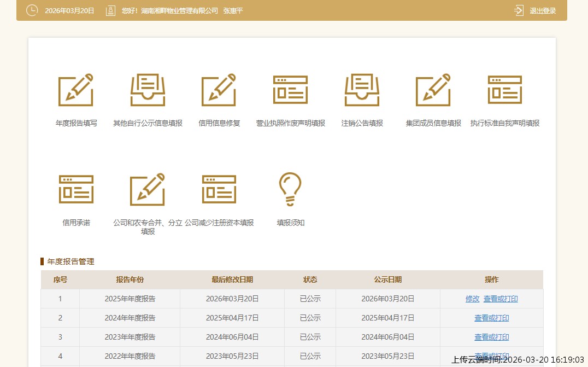Click the 公司和农专合并、分立填报 icon
Viewport: 588px width, 367px height.
click(x=148, y=190)
